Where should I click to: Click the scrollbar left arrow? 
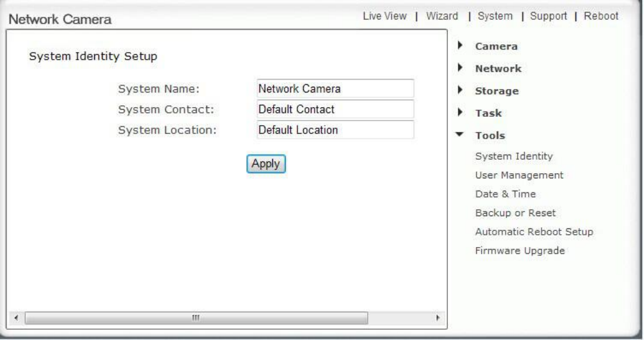(16, 318)
